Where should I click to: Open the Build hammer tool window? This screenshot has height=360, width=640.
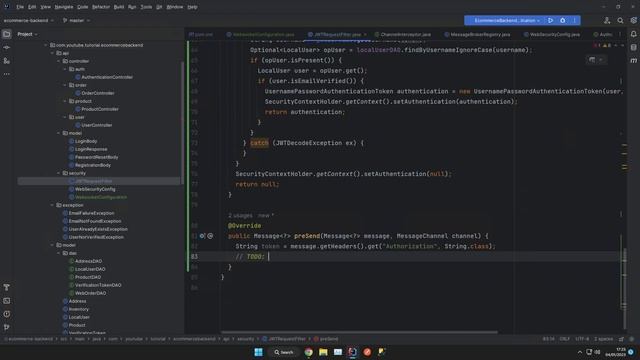[x=7, y=287]
